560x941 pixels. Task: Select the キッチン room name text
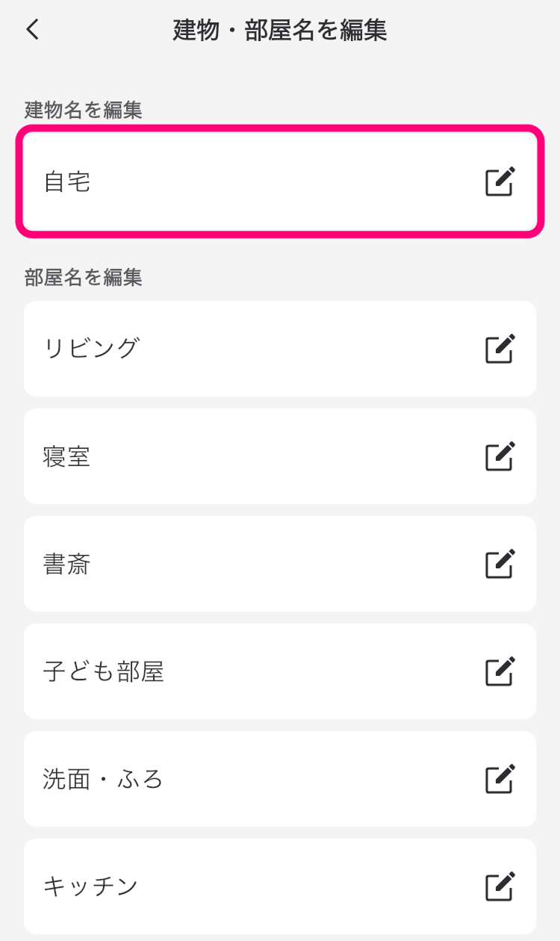tap(91, 886)
